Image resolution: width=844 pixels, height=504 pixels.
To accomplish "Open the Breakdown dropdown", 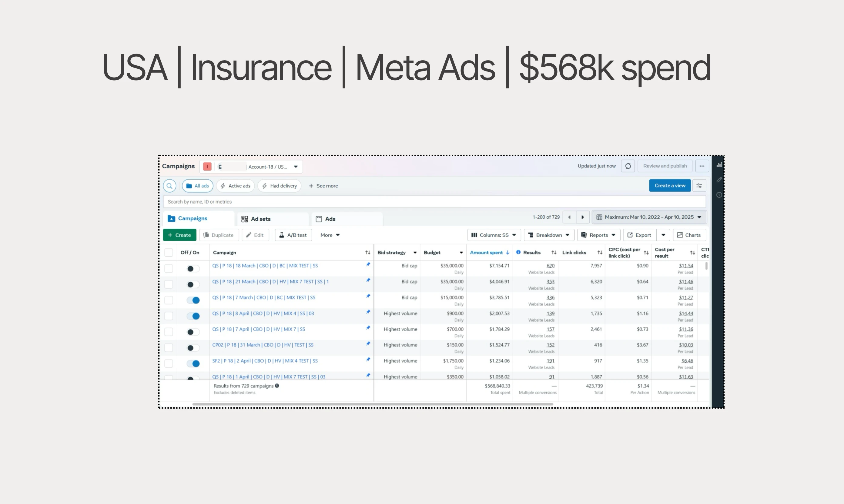I will pyautogui.click(x=549, y=235).
